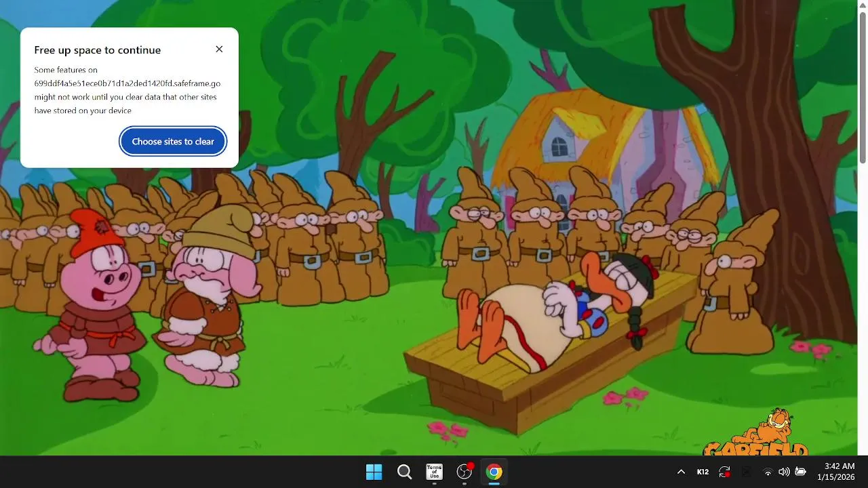Show hidden system tray icons
This screenshot has width=868, height=488.
(681, 472)
